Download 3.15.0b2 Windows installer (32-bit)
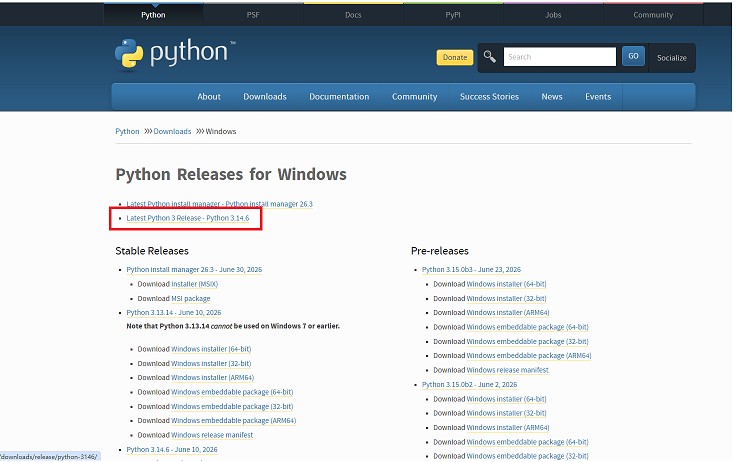The height and width of the screenshot is (462, 736). tap(506, 414)
